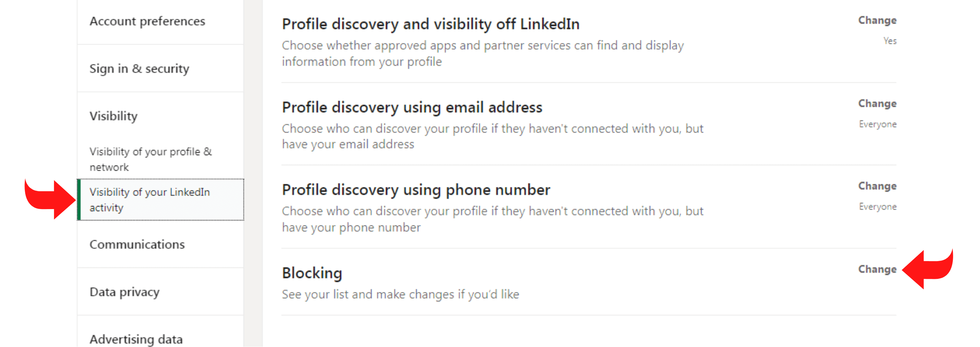Select Visibility of your LinkedIn activity

(x=149, y=200)
